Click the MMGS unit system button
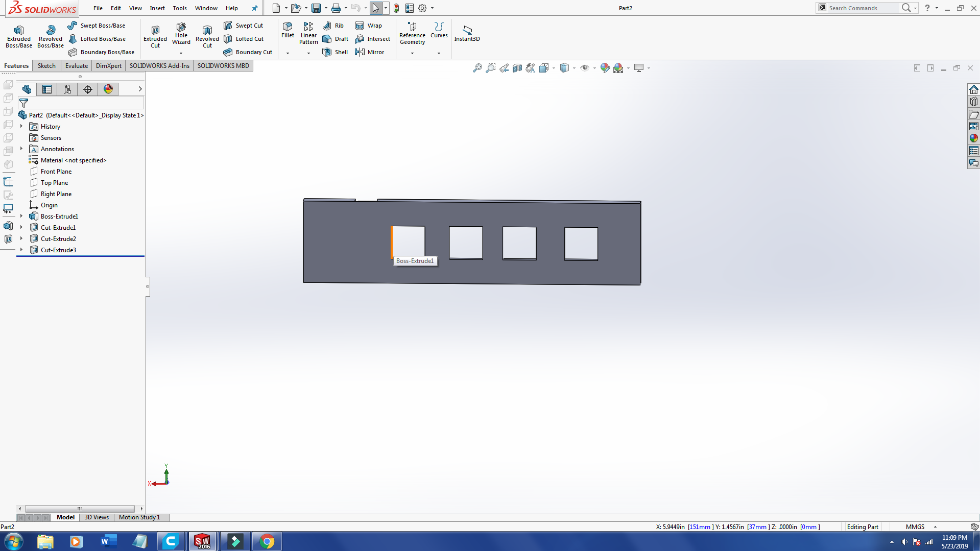Image resolution: width=980 pixels, height=551 pixels. [x=915, y=527]
